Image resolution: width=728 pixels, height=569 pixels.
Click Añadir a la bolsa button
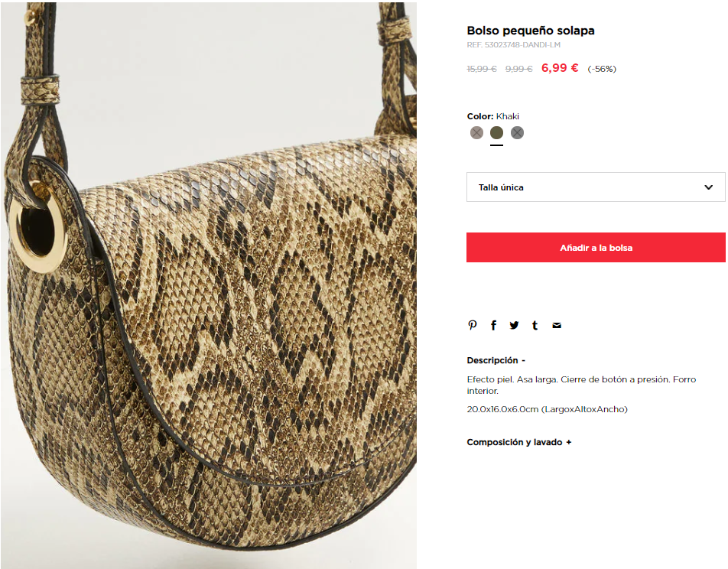(x=596, y=248)
